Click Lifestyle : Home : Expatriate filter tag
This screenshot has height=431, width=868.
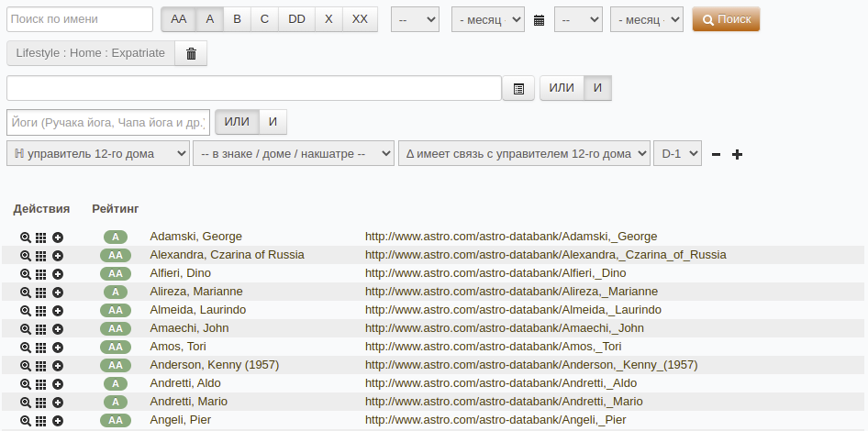coord(91,53)
